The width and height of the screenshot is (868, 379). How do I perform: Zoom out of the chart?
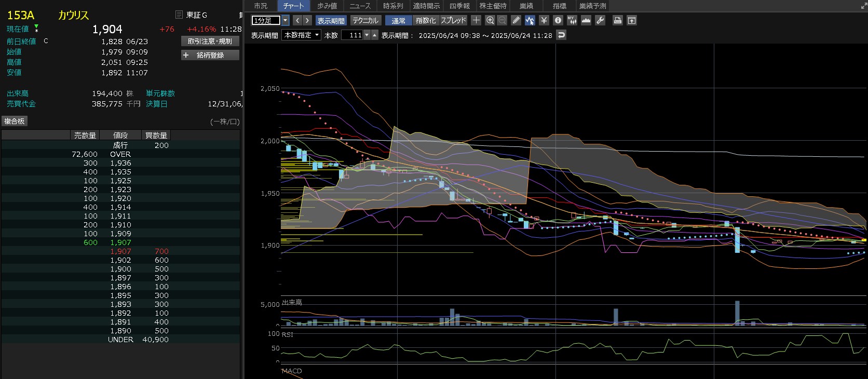click(502, 20)
